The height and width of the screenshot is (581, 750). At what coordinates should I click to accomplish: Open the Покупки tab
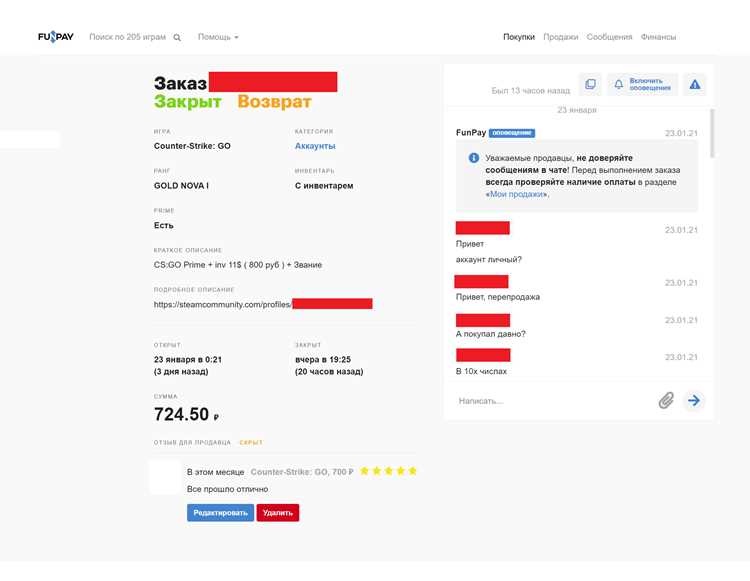tap(518, 37)
